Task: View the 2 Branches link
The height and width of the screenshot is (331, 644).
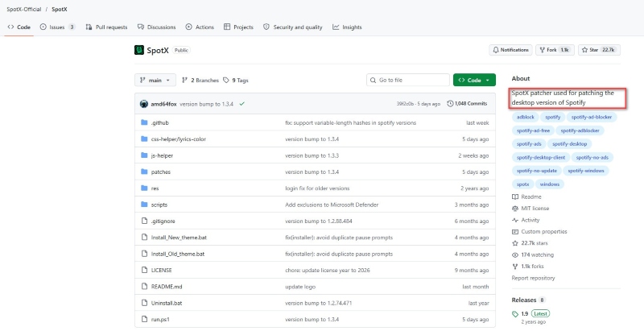Action: 200,80
